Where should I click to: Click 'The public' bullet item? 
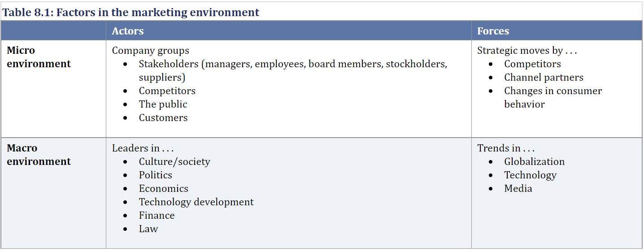163,104
